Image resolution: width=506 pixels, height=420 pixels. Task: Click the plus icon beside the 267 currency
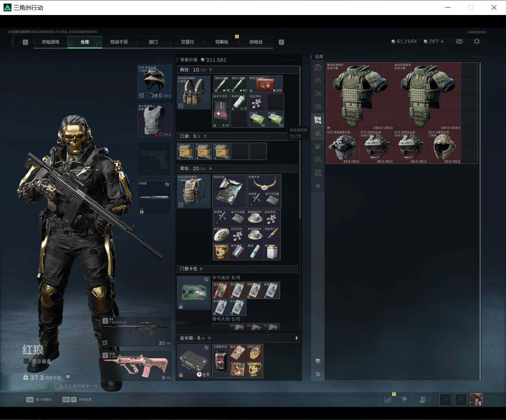(x=442, y=41)
